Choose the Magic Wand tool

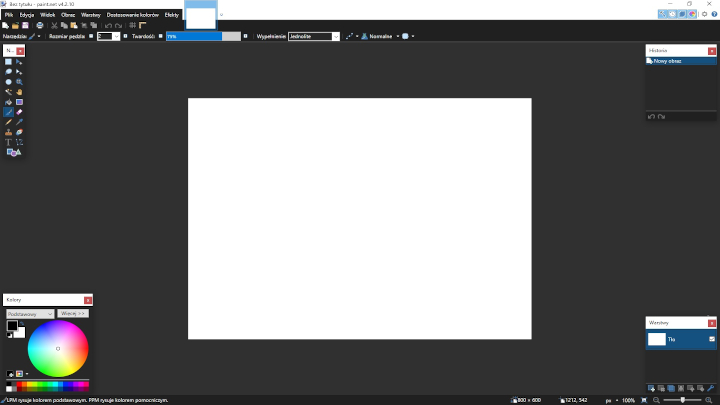tap(8, 92)
